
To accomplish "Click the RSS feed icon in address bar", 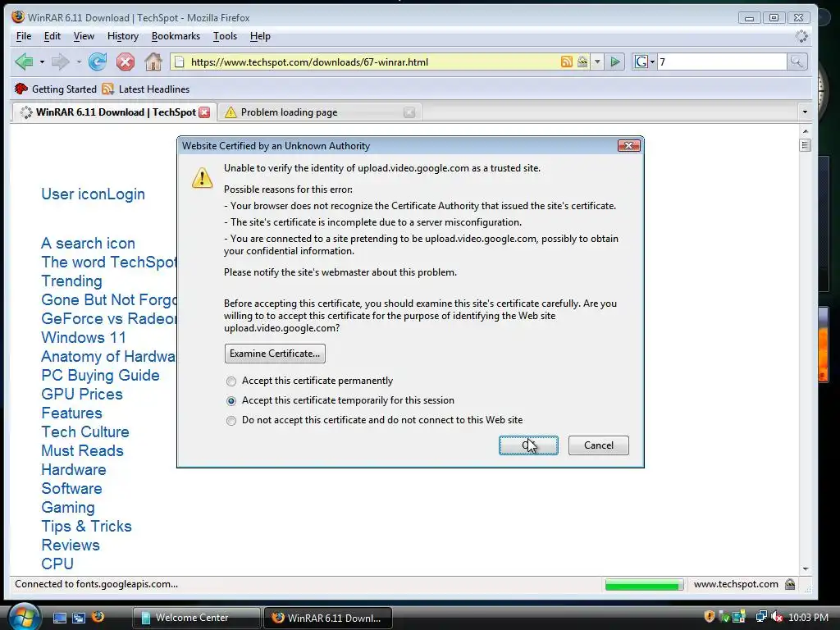I will 566,62.
